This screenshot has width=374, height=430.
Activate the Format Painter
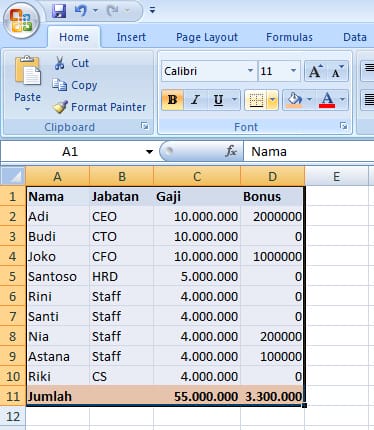coord(99,107)
